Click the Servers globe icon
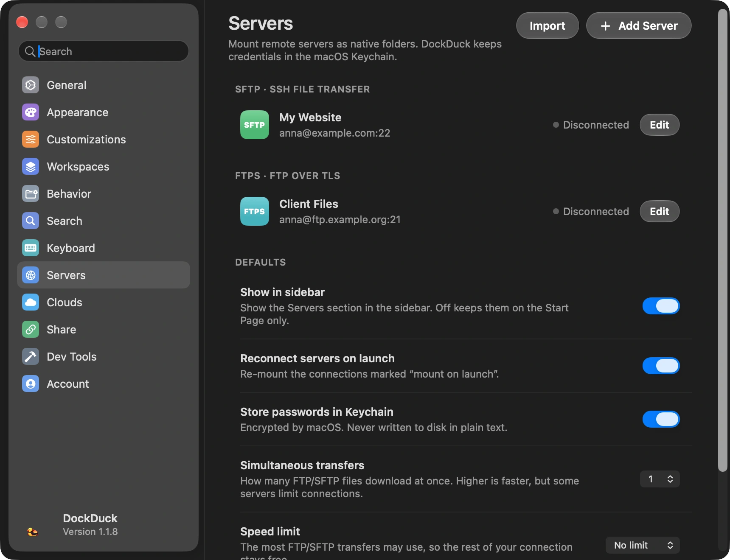This screenshot has width=730, height=560. click(31, 275)
